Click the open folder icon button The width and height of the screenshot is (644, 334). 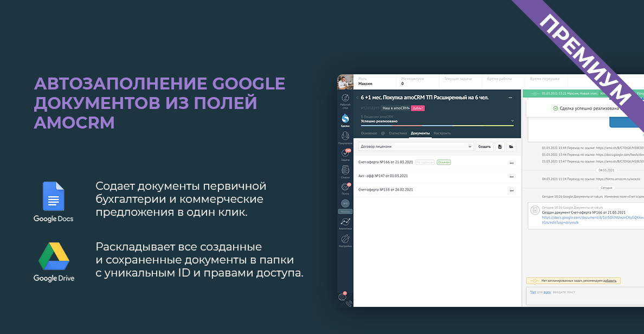(x=511, y=146)
